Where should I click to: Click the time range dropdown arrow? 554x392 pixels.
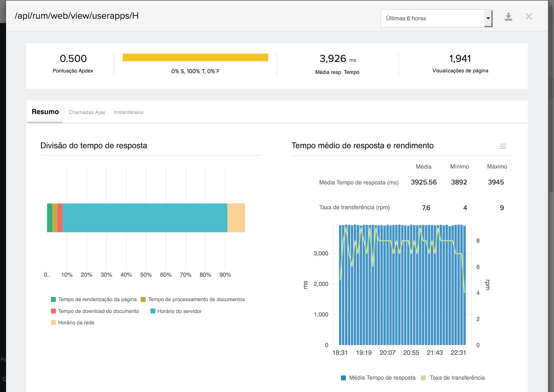pos(488,18)
